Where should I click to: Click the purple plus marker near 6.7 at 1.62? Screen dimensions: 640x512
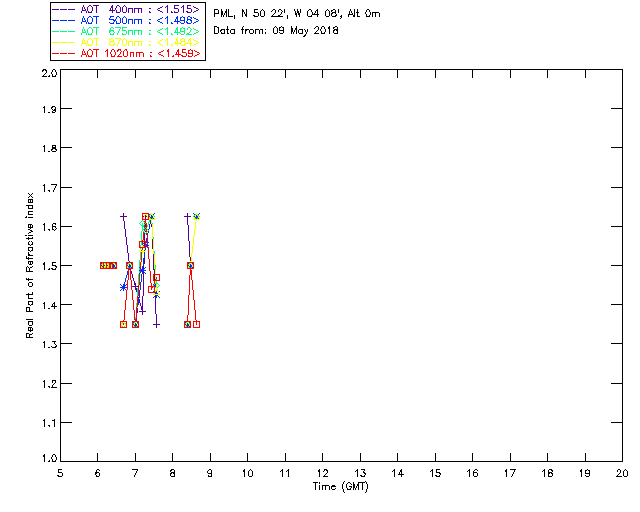(123, 216)
